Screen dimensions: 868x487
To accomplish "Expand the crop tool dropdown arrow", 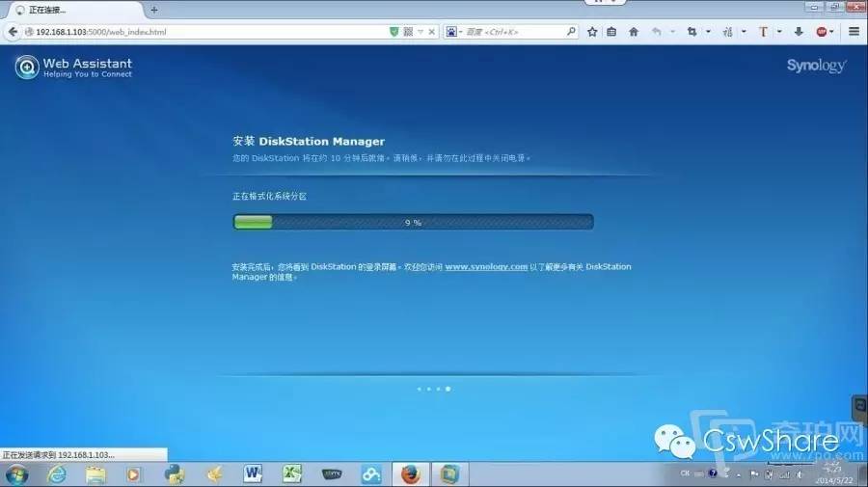I will tap(708, 32).
